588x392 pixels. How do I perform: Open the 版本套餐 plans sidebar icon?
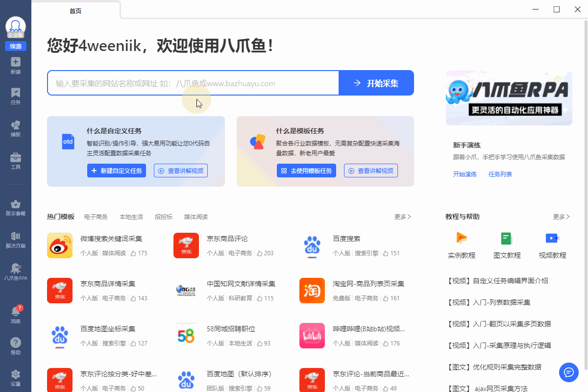(x=16, y=207)
